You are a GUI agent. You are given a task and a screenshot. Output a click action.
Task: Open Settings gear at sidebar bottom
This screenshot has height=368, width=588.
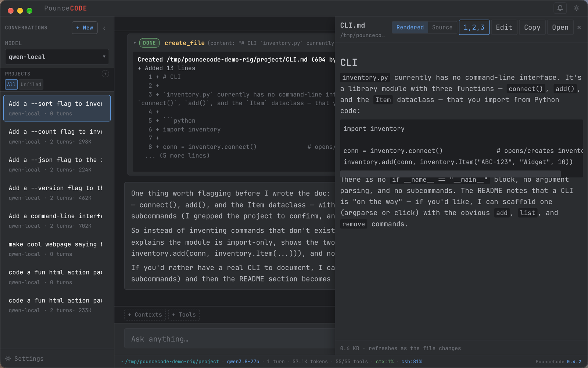(25, 358)
